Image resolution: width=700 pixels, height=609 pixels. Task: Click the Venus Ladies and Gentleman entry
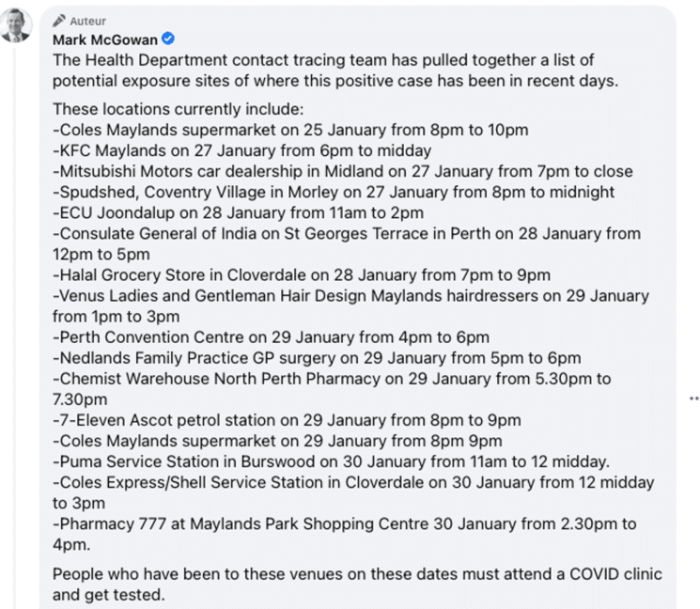(x=350, y=295)
